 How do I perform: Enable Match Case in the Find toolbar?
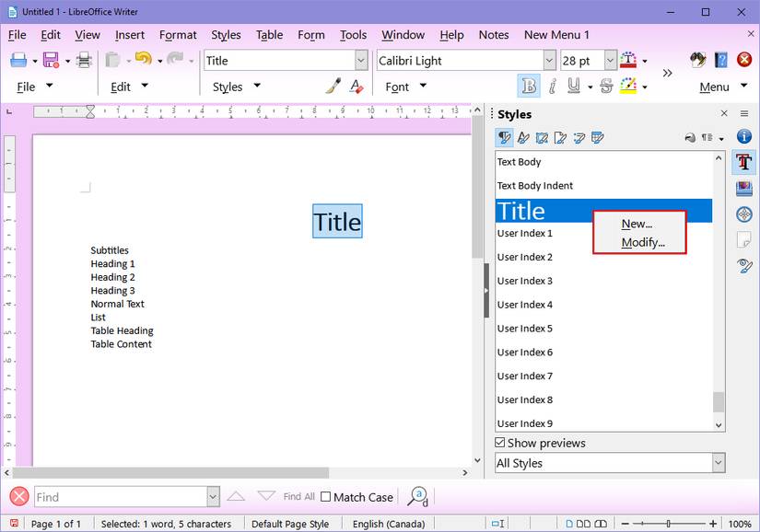(x=327, y=496)
